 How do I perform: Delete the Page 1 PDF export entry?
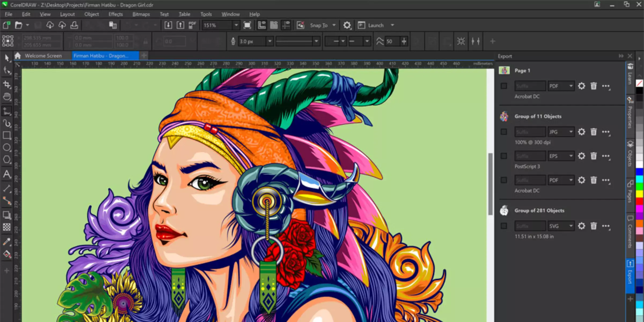(x=594, y=86)
